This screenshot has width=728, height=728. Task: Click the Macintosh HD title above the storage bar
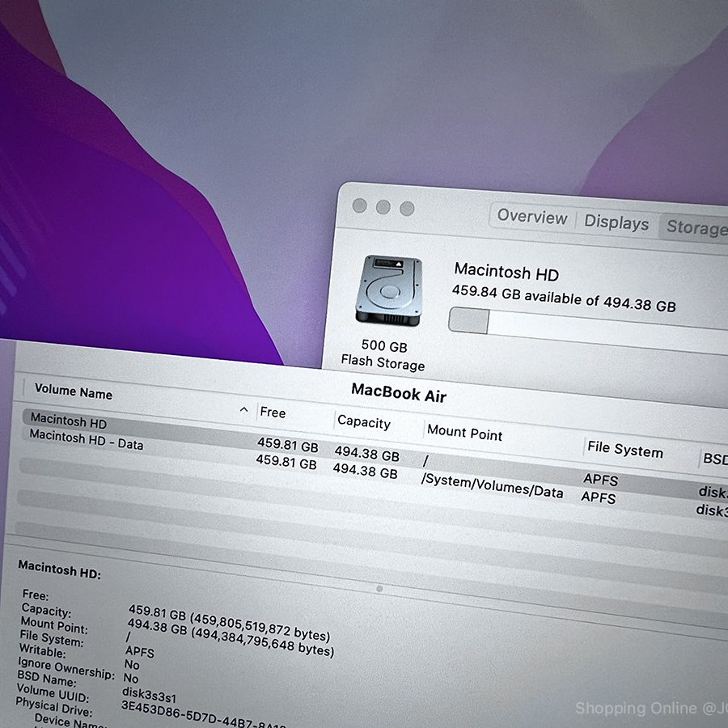(506, 272)
